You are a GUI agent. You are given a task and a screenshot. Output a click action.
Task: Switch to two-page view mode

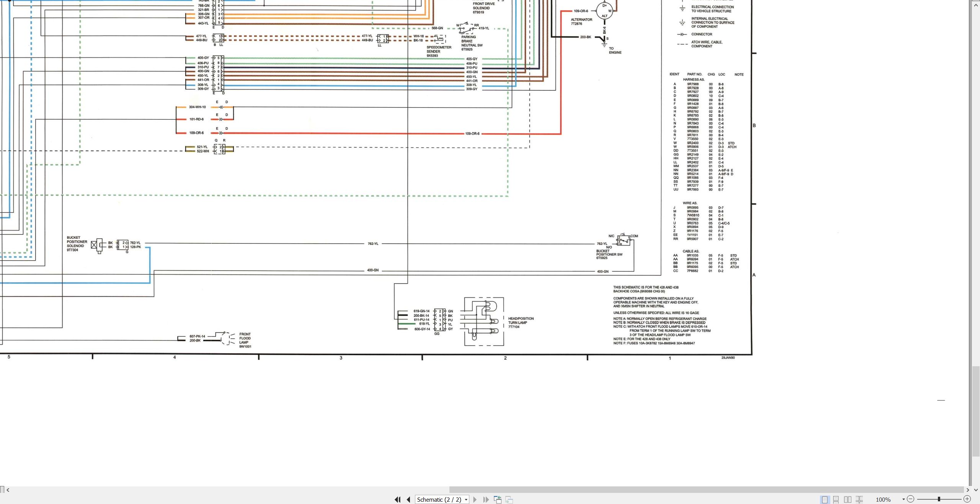[x=848, y=499]
